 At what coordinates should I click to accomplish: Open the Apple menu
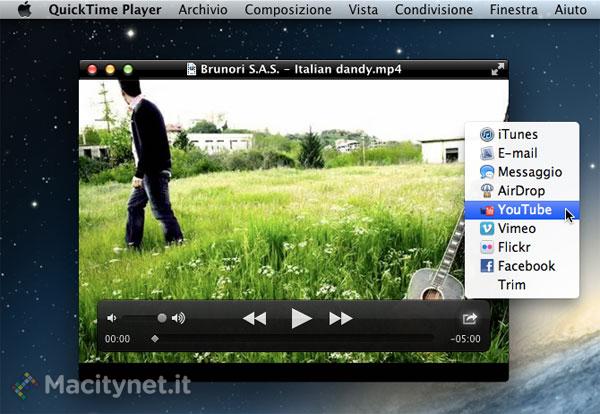(24, 10)
